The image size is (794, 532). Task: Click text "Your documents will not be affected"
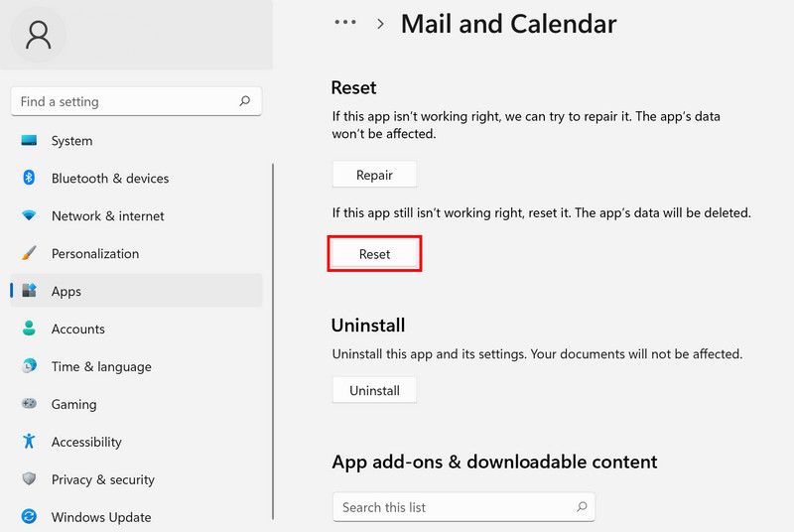click(636, 353)
